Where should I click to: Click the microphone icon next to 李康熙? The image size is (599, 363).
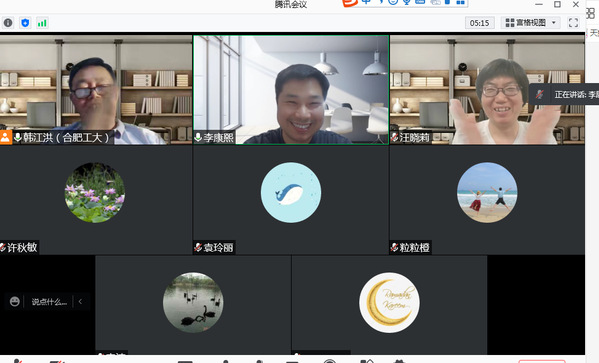coord(198,137)
